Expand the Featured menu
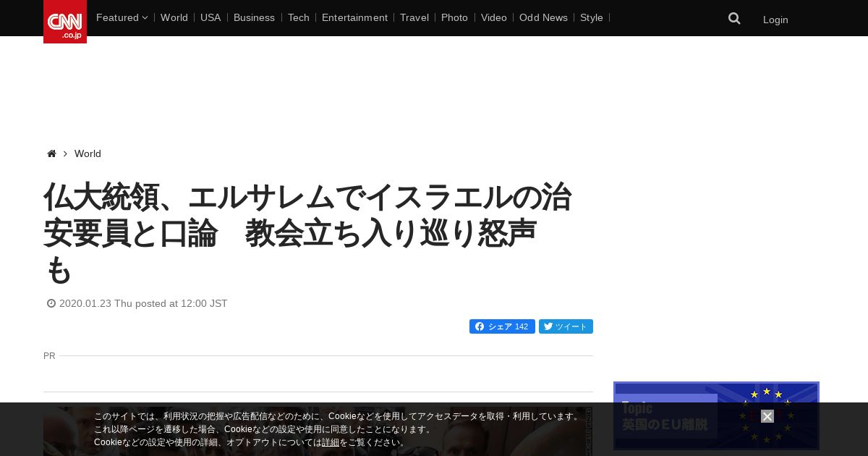 [x=122, y=17]
